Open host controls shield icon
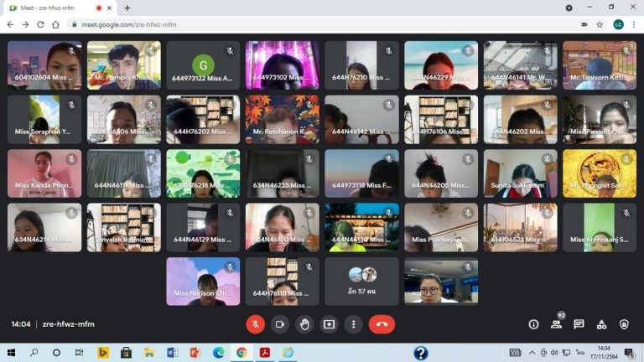 click(x=624, y=324)
